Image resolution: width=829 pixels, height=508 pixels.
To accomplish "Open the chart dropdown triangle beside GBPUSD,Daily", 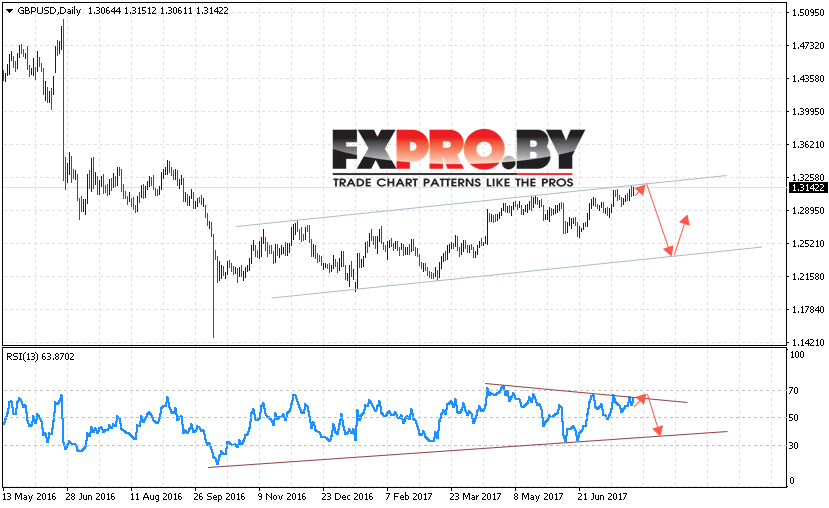I will 9,11.
